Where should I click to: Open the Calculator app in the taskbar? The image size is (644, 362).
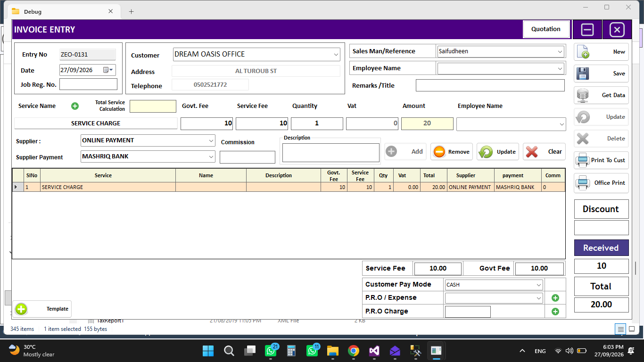tap(291, 351)
